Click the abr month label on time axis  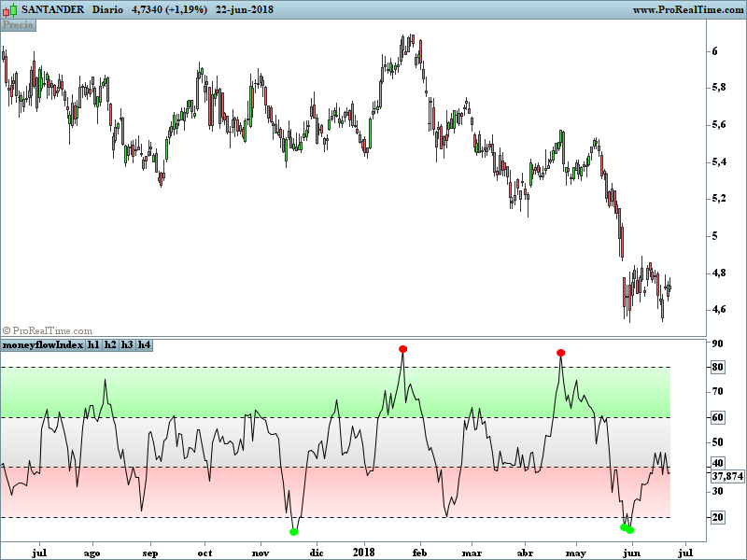[x=525, y=553]
